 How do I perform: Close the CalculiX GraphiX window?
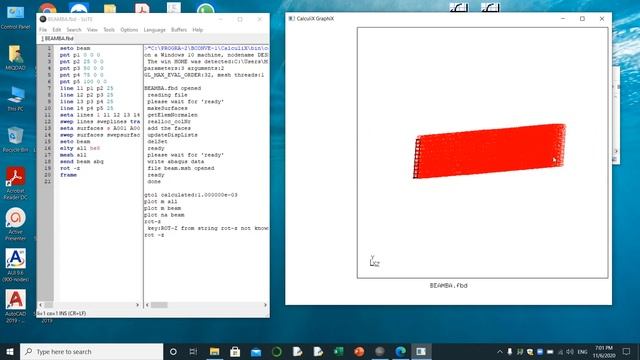(602, 19)
